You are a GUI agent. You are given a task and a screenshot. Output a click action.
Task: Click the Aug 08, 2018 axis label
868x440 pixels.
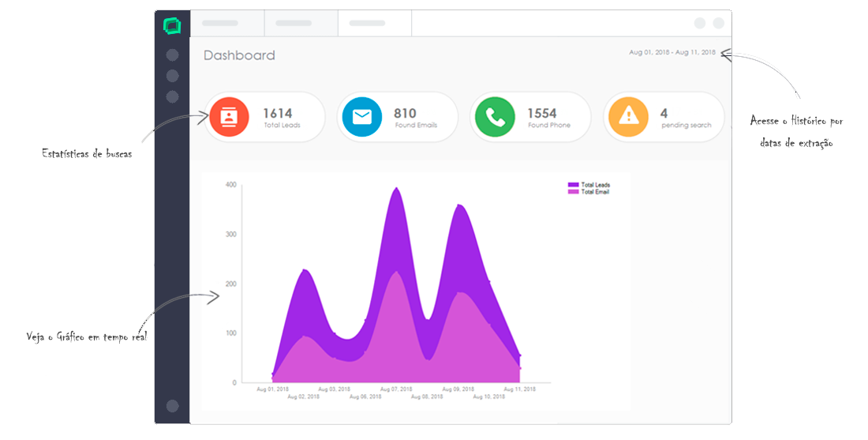[x=427, y=397]
